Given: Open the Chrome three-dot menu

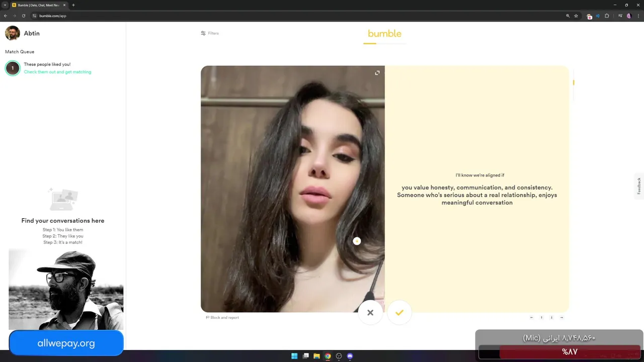Looking at the screenshot, I should tap(637, 16).
